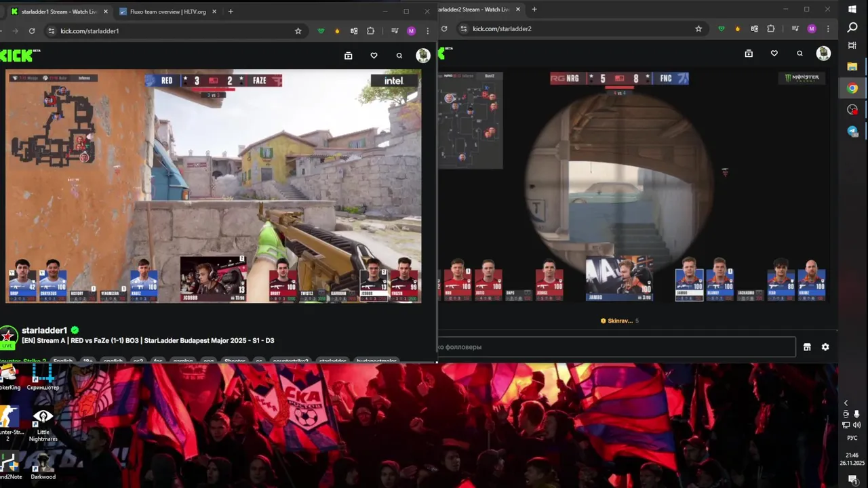Open Extensions puzzle icon in starladder2 window
Screen dimensions: 868x488
(x=770, y=28)
